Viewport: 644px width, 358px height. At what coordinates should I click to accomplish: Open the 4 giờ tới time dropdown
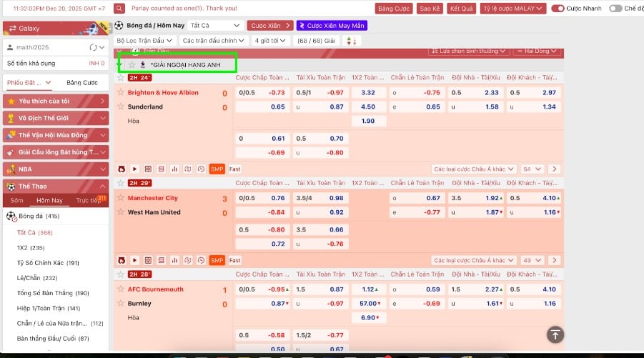tap(270, 41)
